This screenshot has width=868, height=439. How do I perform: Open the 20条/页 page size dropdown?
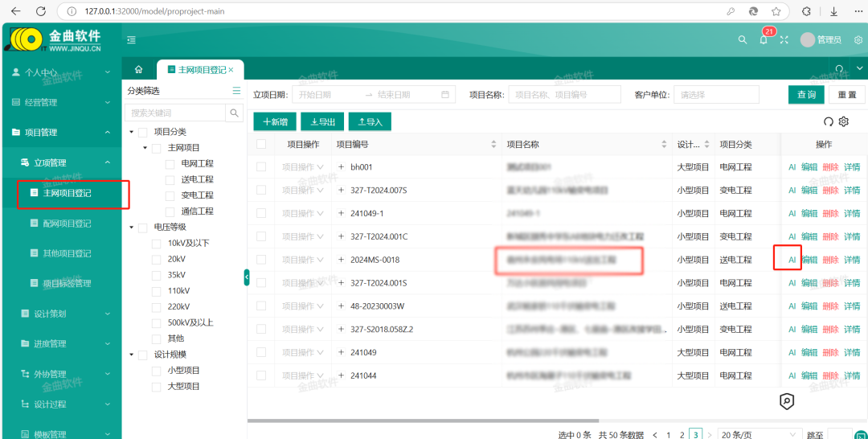click(x=758, y=434)
